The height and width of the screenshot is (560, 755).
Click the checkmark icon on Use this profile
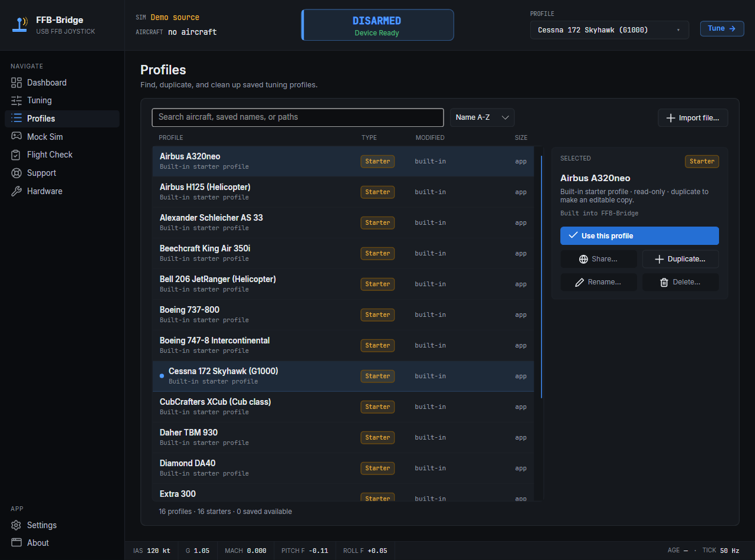(x=573, y=235)
